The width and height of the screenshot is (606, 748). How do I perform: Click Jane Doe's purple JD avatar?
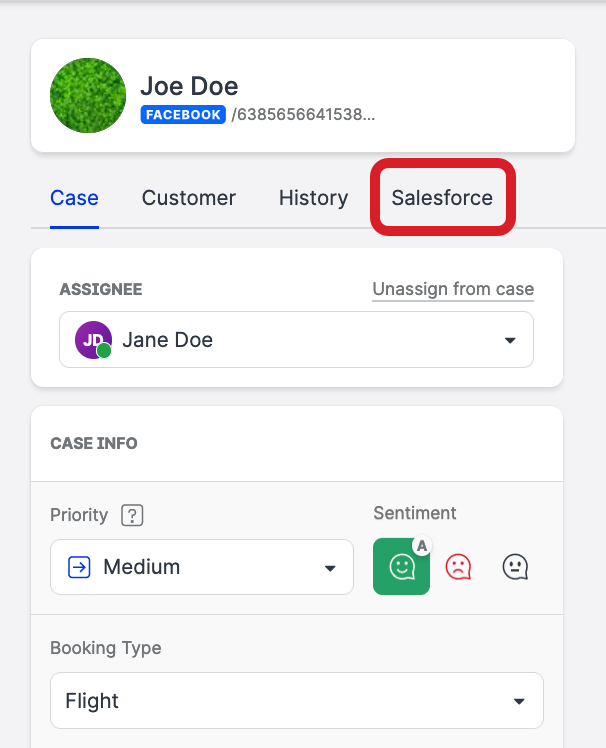(x=92, y=339)
